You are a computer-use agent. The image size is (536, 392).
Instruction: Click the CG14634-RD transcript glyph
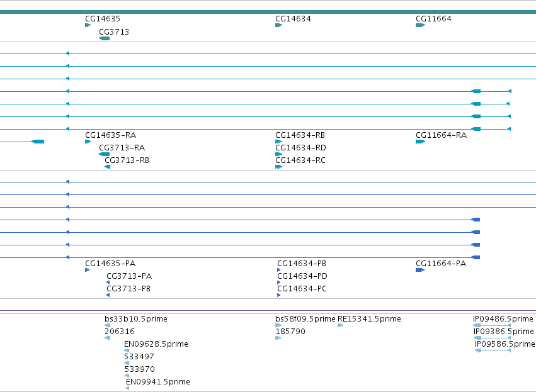(x=278, y=154)
